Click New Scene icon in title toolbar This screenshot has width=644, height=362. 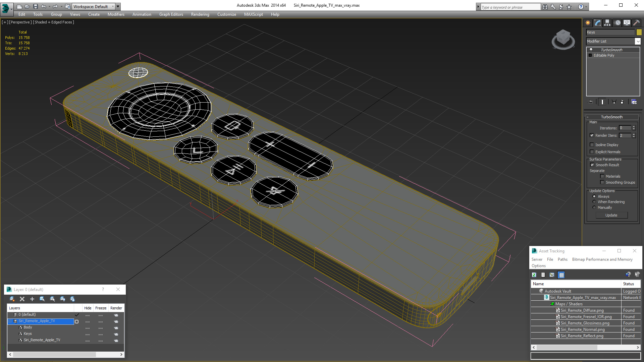(x=19, y=6)
